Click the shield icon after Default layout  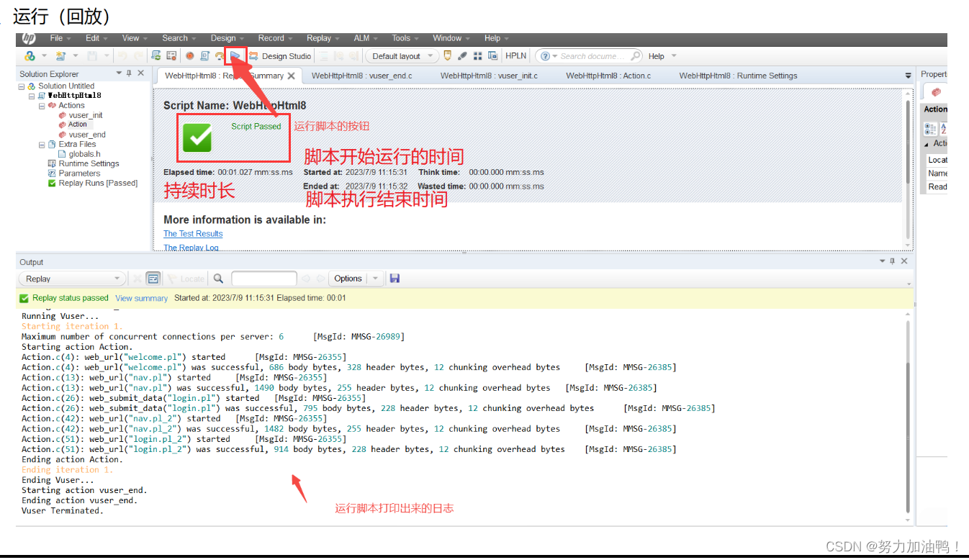(447, 55)
